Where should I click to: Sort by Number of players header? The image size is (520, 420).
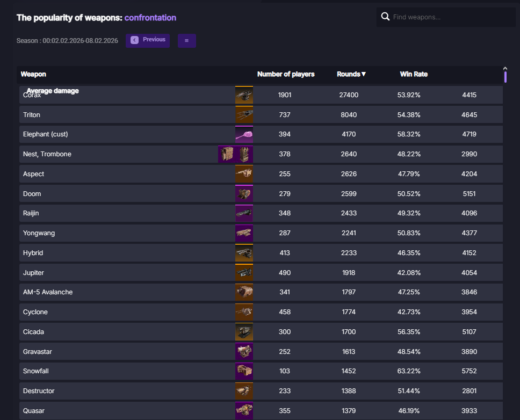(286, 74)
